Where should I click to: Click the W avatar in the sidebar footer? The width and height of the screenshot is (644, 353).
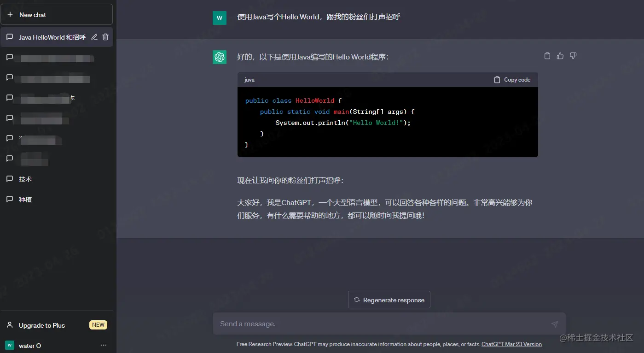coord(9,345)
